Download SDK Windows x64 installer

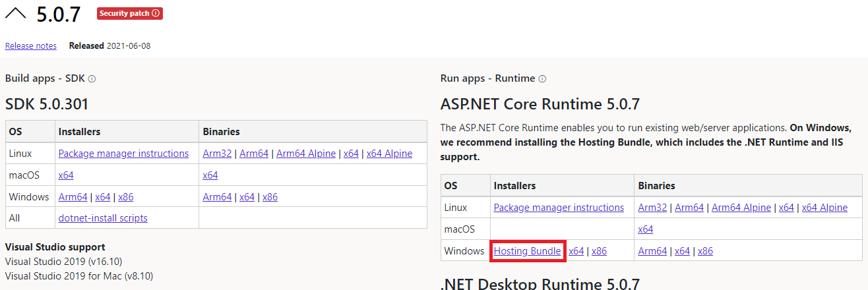click(x=102, y=197)
